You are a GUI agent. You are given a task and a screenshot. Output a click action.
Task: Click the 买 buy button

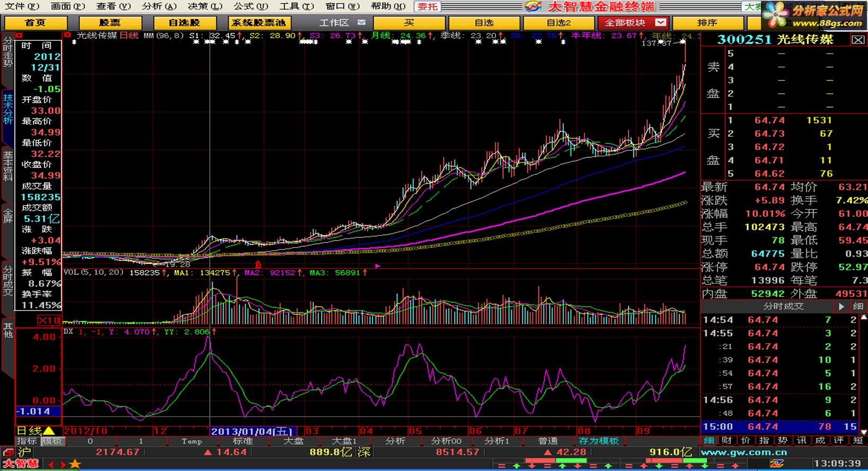point(409,23)
